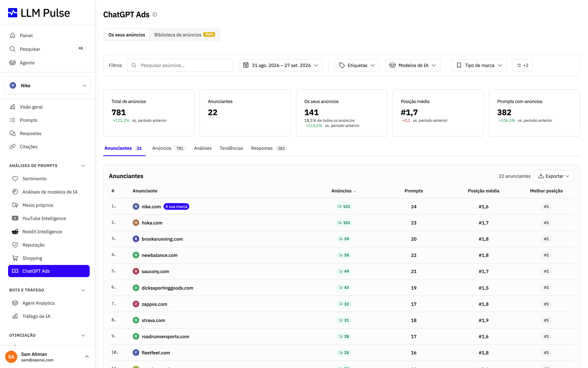Open the Painel home icon

point(12,35)
